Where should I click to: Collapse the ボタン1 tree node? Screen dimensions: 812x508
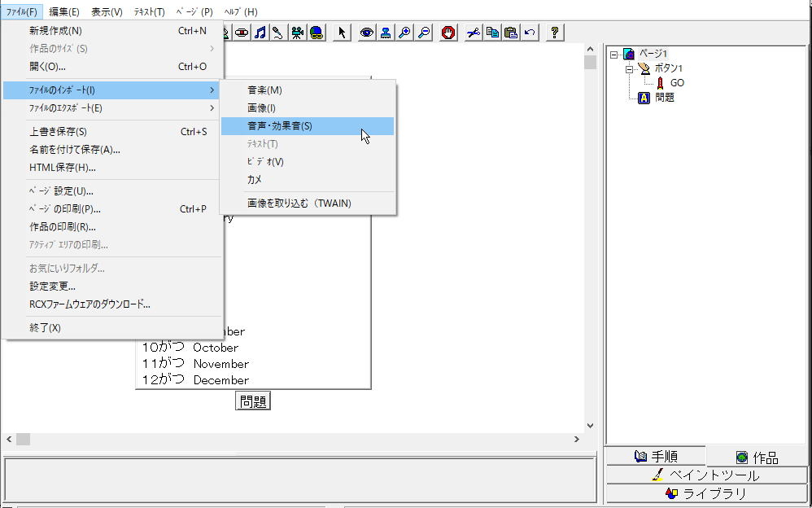pyautogui.click(x=629, y=68)
